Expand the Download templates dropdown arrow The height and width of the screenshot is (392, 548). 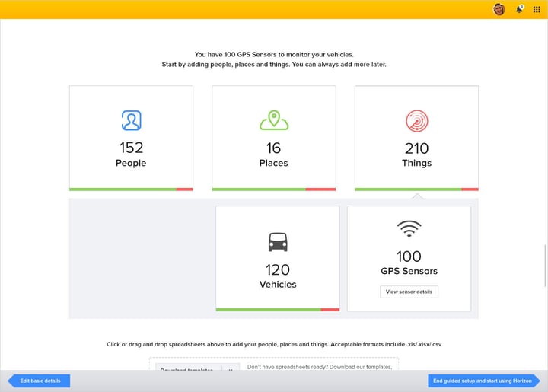(x=230, y=368)
